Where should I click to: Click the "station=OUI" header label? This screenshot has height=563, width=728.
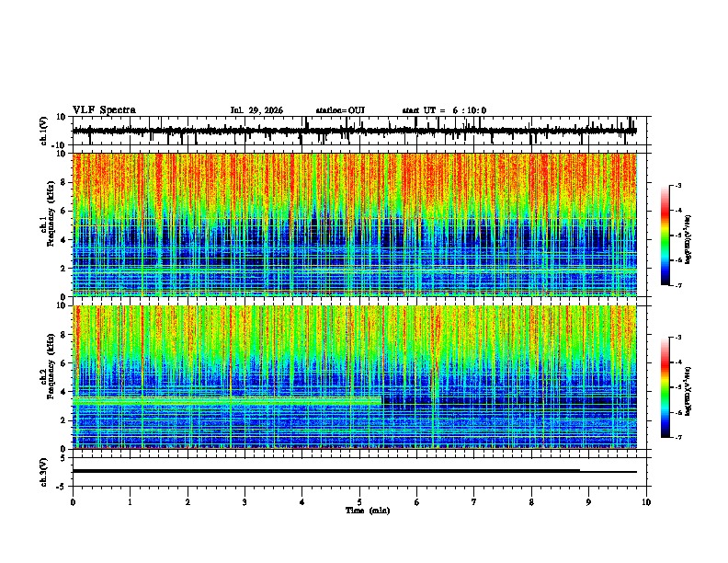[x=340, y=110]
